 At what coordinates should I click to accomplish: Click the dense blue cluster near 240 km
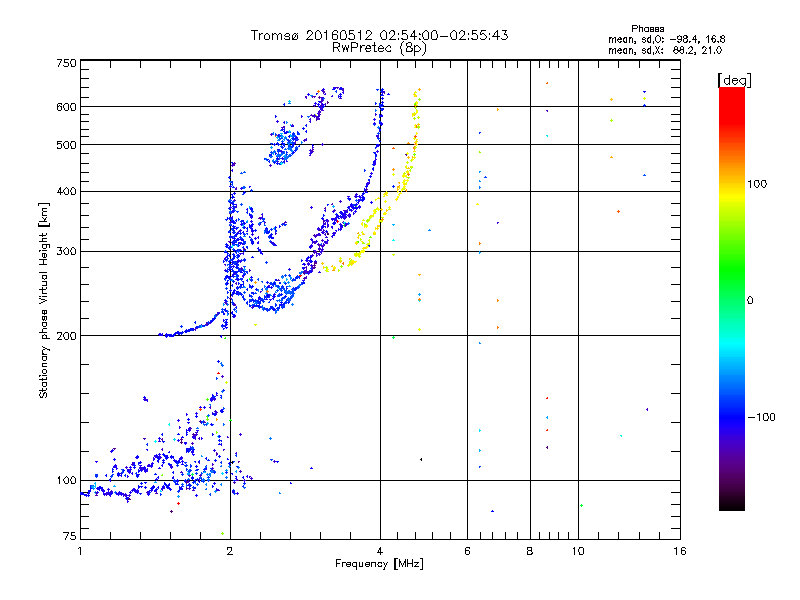pyautogui.click(x=270, y=296)
